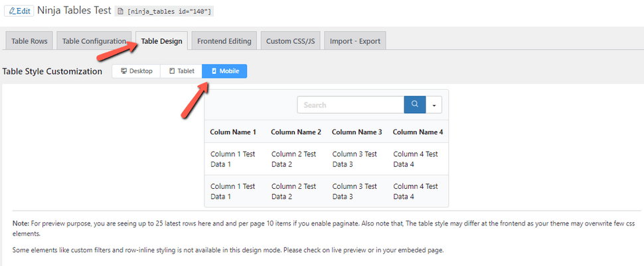Image resolution: width=644 pixels, height=266 pixels.
Task: Open the Custom CSS/JS tab
Action: click(290, 41)
